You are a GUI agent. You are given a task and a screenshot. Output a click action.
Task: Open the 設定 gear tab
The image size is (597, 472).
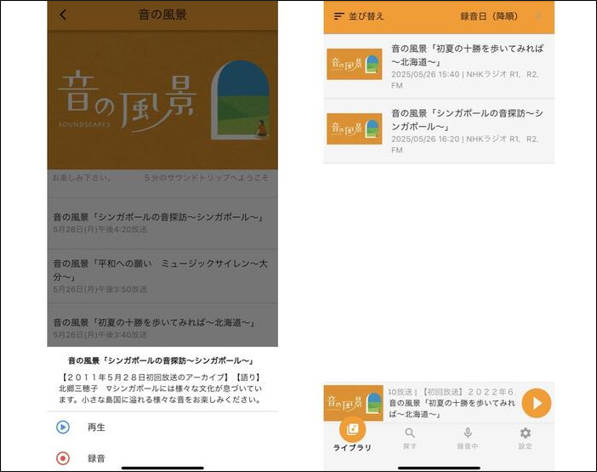[x=525, y=438]
